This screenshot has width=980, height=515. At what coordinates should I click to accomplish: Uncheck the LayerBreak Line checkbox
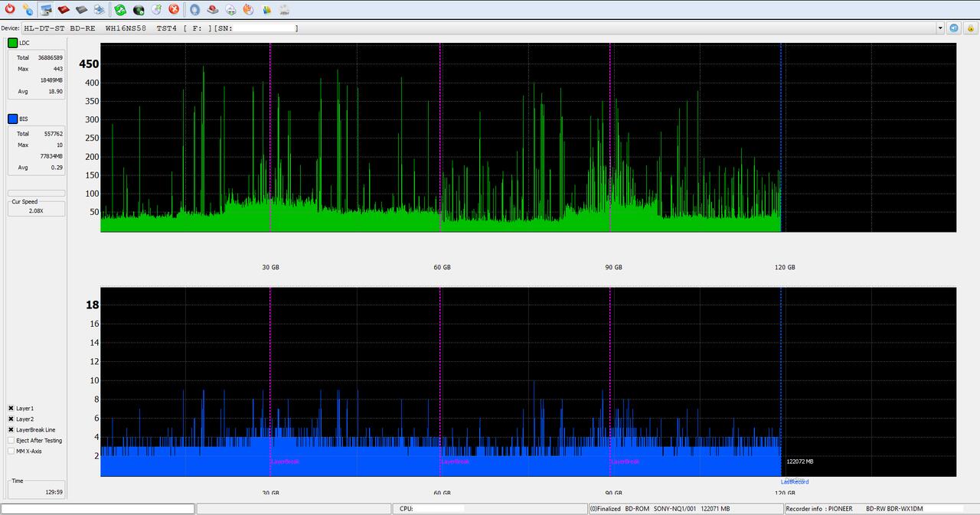pyautogui.click(x=11, y=430)
